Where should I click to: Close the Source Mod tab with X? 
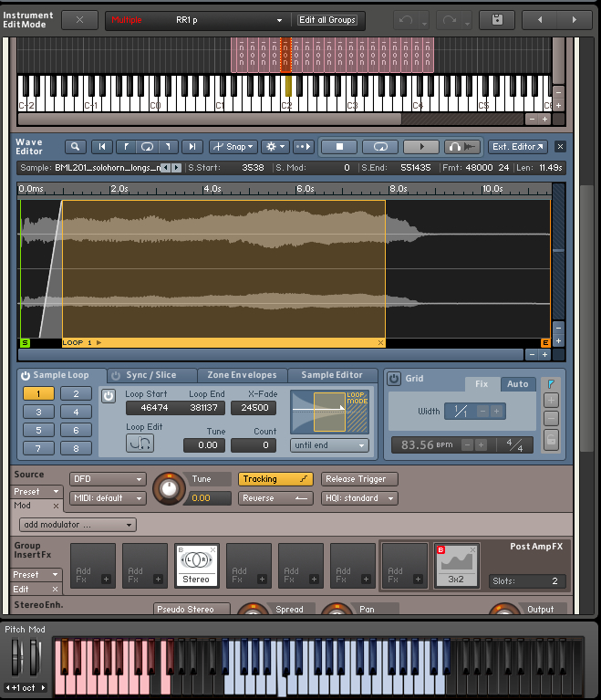[56, 506]
